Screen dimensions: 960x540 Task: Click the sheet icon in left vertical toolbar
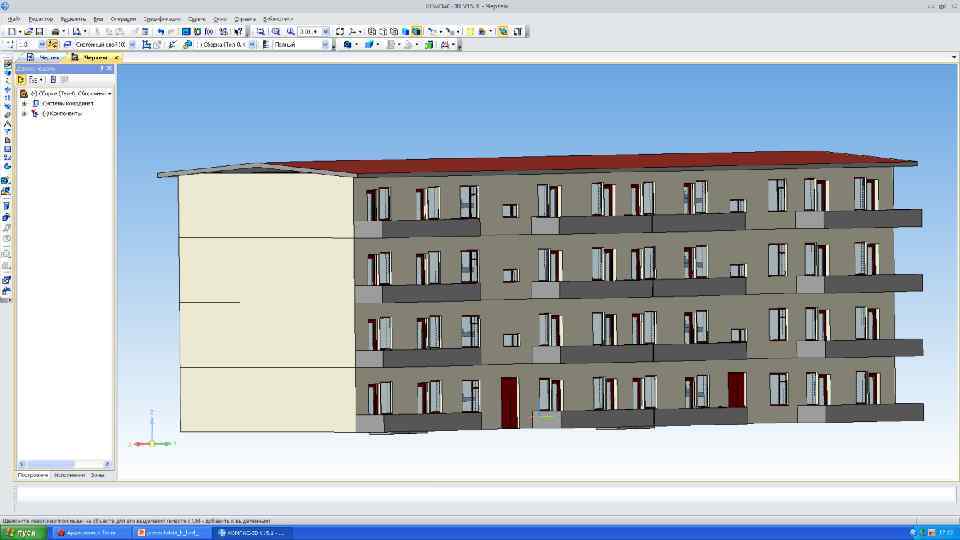click(x=7, y=140)
